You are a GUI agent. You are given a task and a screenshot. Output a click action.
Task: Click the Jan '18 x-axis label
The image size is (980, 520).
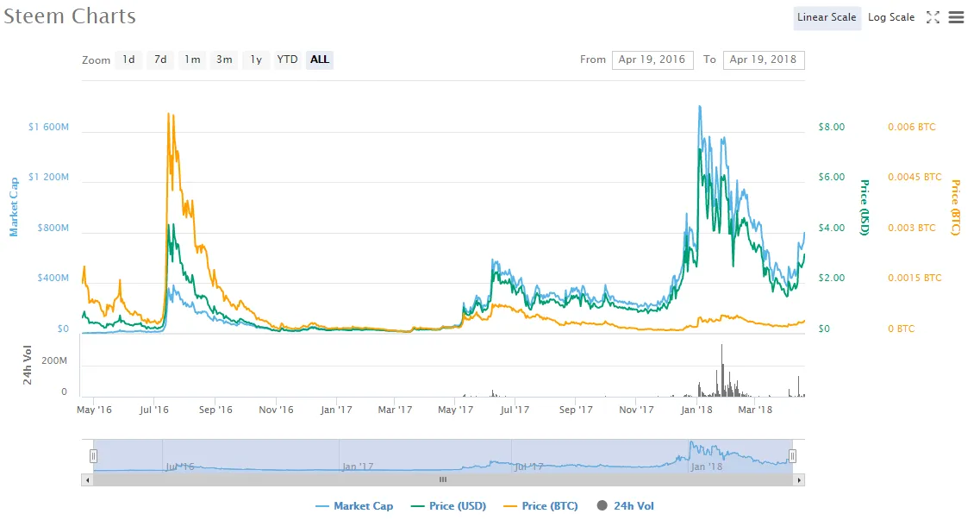(696, 410)
